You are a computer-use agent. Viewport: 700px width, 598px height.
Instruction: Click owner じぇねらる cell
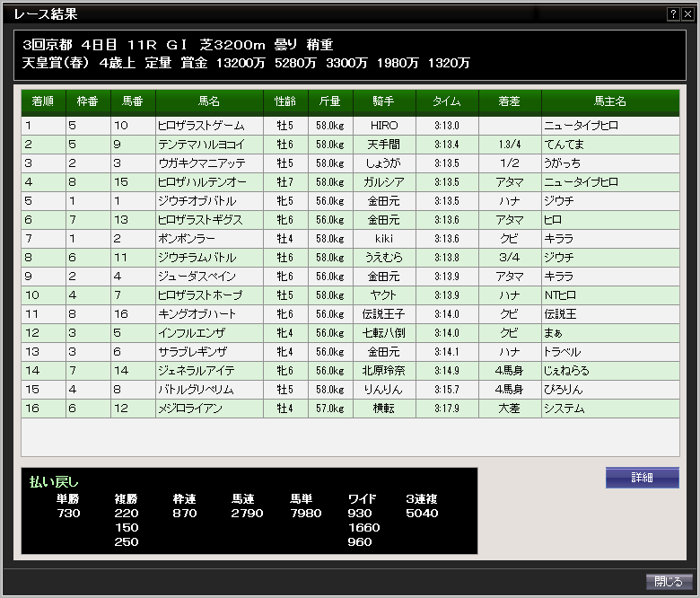coord(610,371)
